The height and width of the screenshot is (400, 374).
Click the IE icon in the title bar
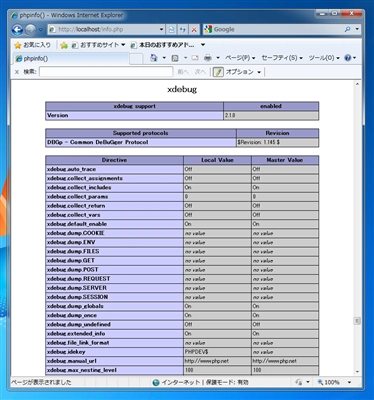coord(14,15)
